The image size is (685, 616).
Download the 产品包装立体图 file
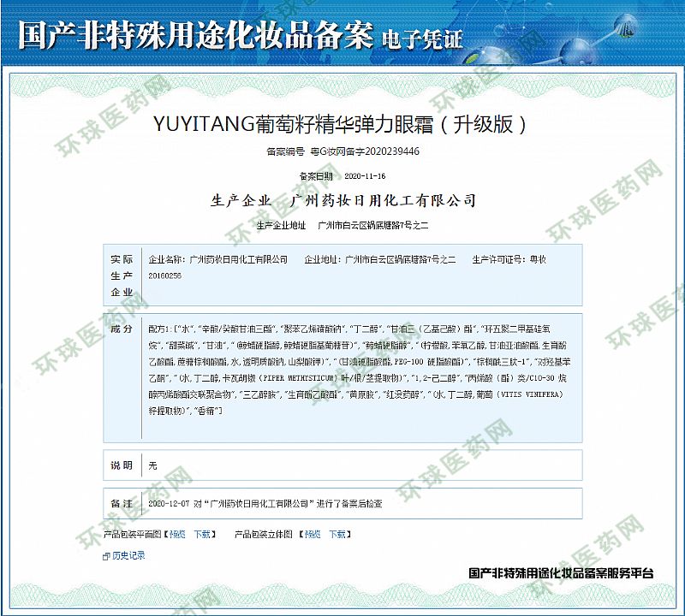click(336, 534)
